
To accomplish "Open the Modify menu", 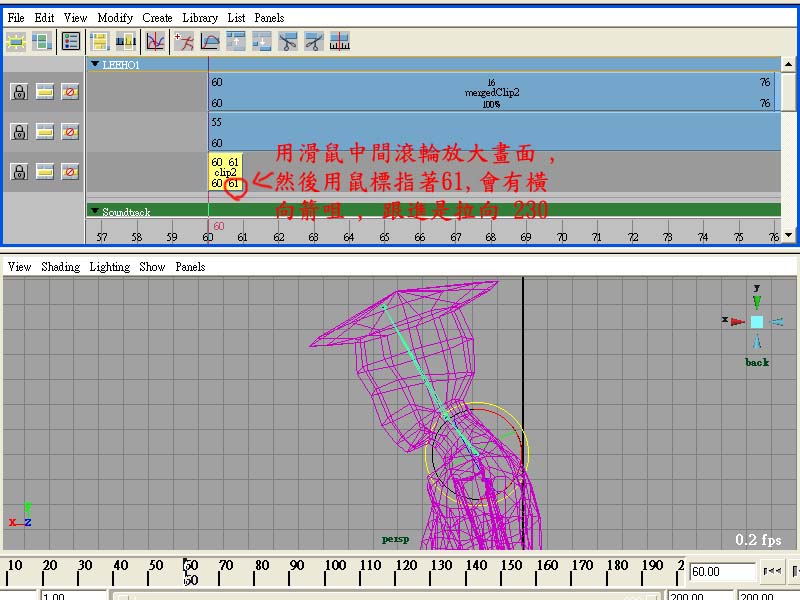I will coord(115,18).
